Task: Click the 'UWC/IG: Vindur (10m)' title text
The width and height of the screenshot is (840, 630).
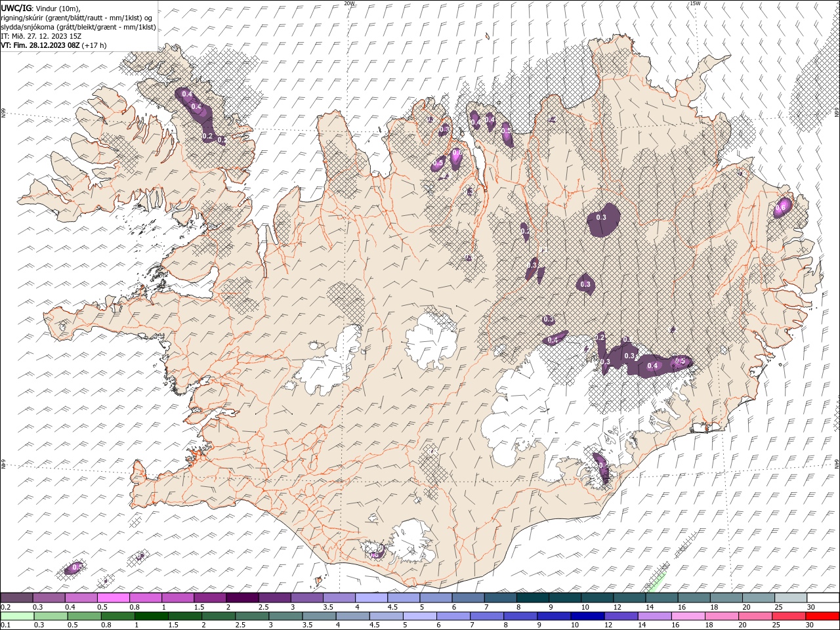Action: (x=40, y=7)
